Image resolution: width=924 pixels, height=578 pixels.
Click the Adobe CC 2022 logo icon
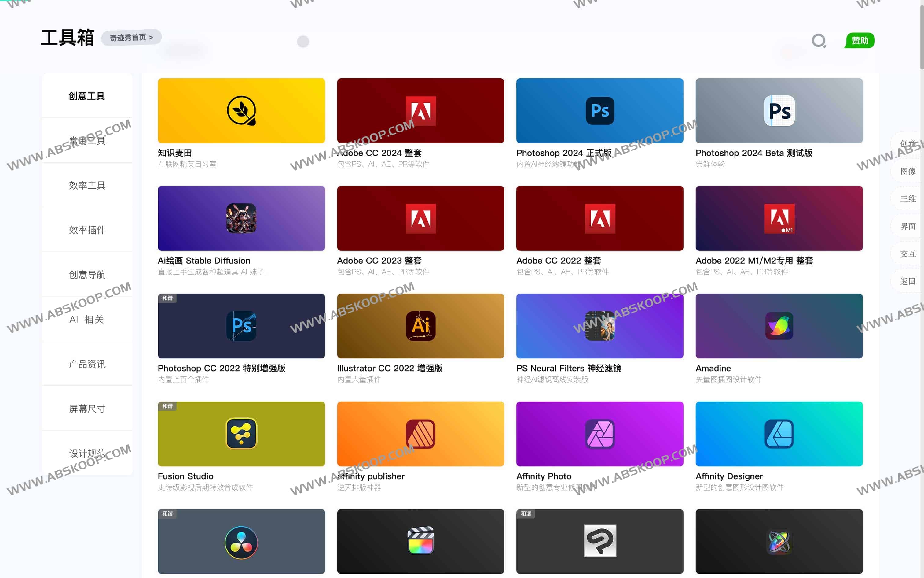coord(600,219)
